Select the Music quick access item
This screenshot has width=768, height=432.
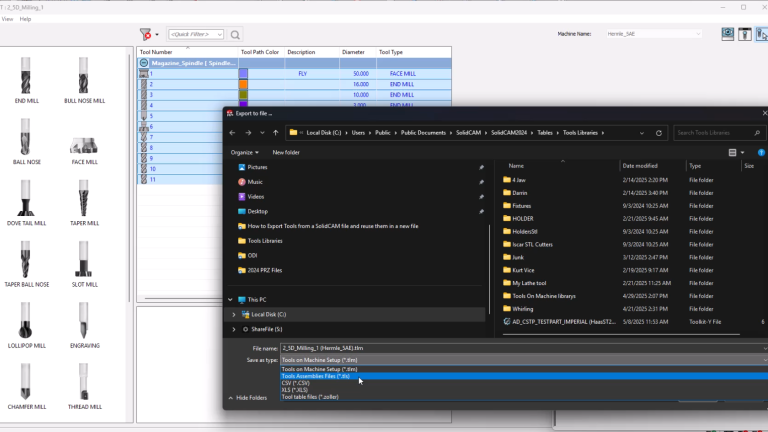coord(255,182)
